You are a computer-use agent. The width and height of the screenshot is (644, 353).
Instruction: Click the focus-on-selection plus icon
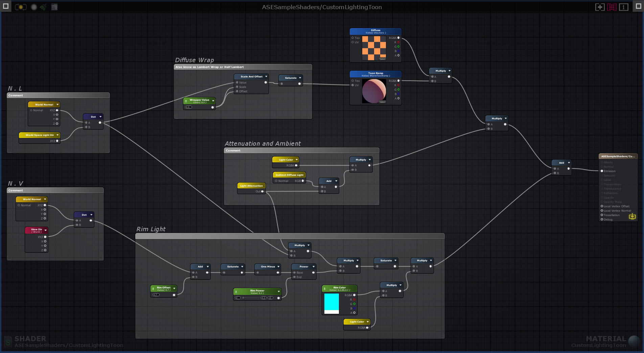(x=600, y=7)
